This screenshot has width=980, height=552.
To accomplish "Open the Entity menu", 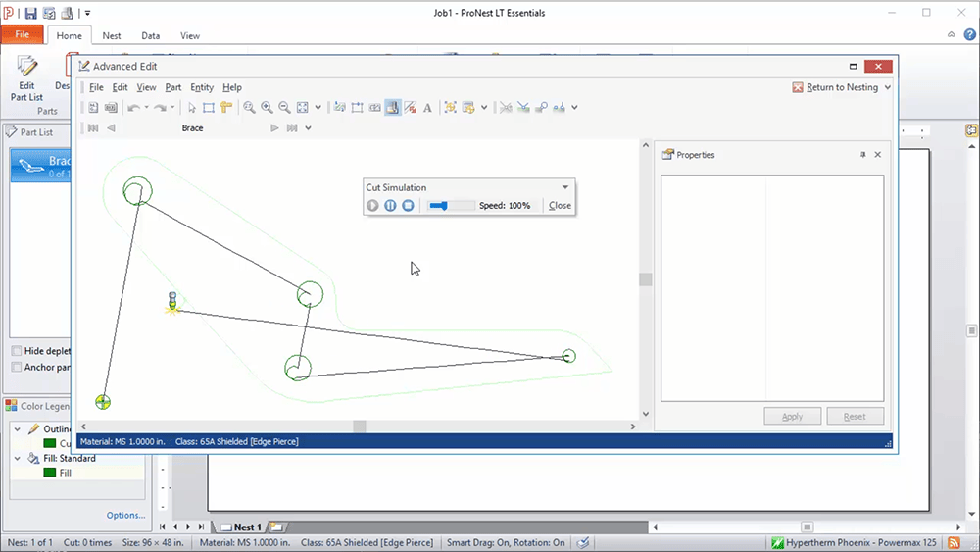I will (x=201, y=87).
